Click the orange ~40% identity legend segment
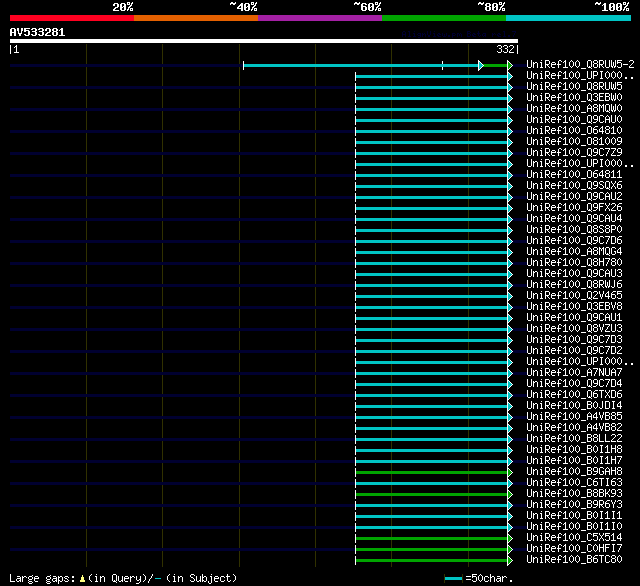This screenshot has width=640, height=586. (196, 18)
